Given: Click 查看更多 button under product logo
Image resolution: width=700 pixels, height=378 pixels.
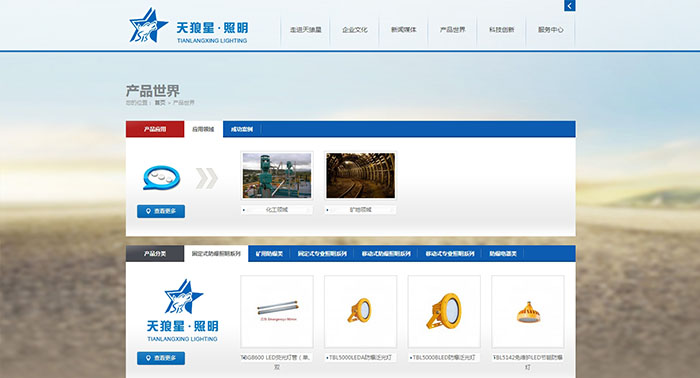Looking at the screenshot, I should [161, 358].
